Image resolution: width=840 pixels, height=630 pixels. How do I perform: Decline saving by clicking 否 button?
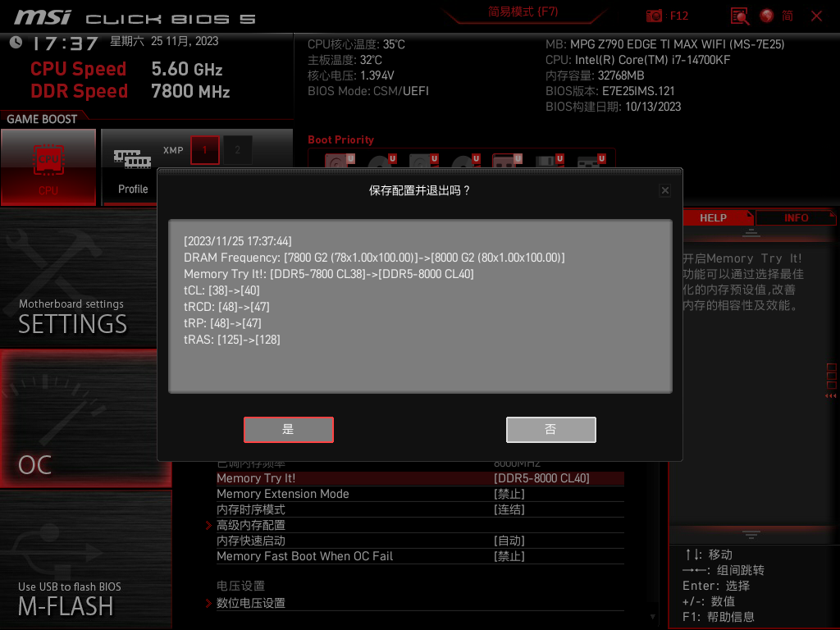click(550, 430)
